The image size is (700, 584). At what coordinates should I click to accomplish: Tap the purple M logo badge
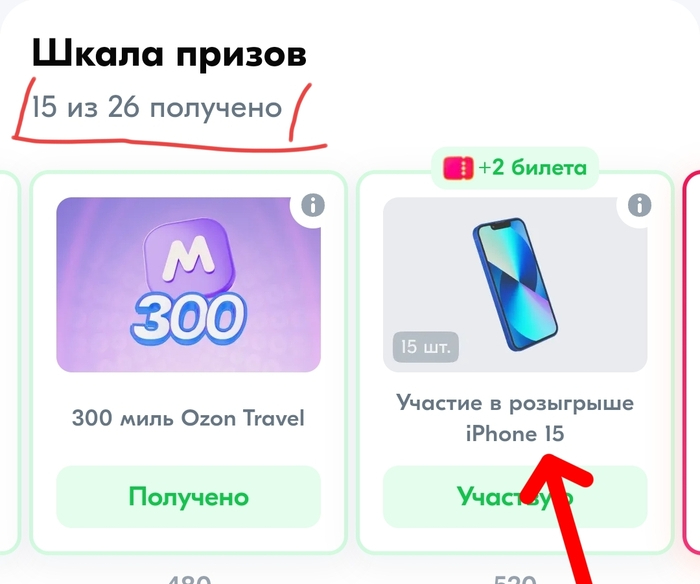tap(190, 259)
